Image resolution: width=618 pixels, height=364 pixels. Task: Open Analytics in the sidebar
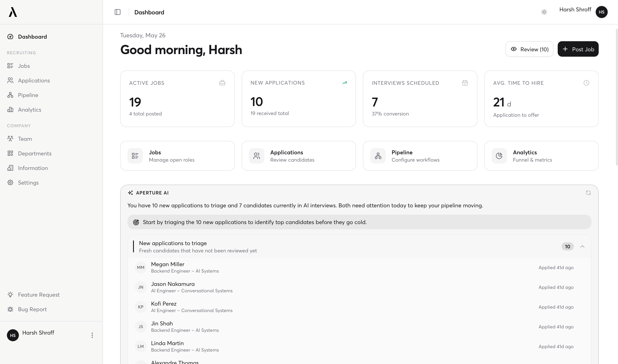click(x=51, y=110)
